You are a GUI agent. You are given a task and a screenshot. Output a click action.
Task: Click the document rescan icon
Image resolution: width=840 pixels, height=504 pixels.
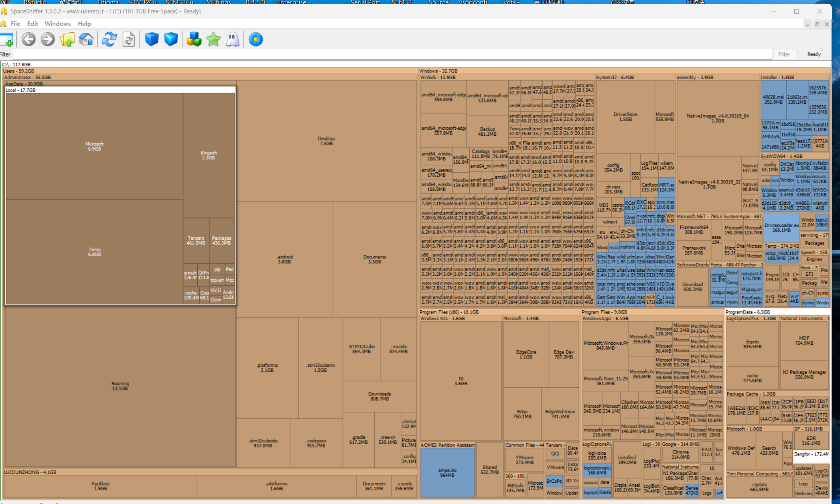[129, 39]
